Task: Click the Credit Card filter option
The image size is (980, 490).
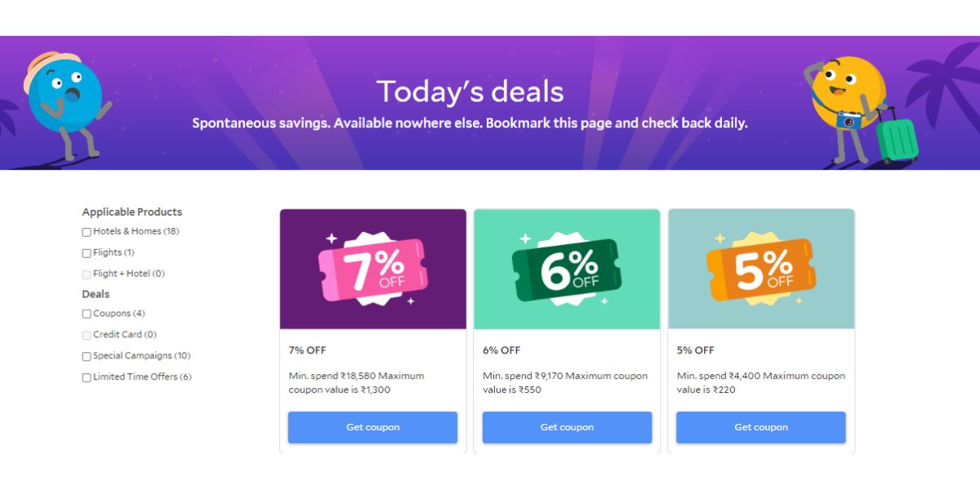Action: pyautogui.click(x=86, y=335)
